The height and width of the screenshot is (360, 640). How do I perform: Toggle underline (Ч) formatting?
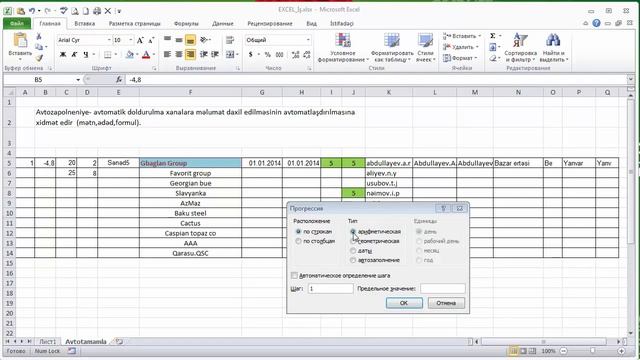(x=85, y=54)
